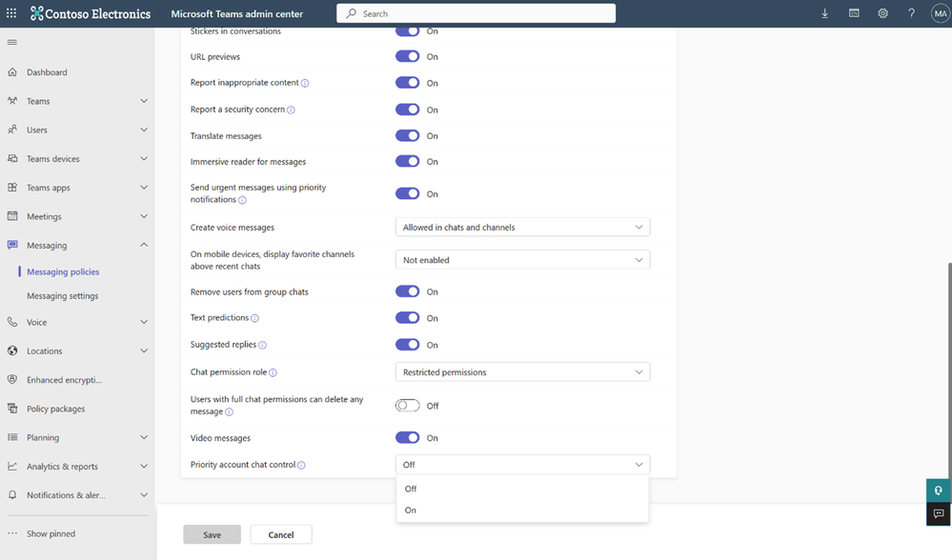
Task: Open the help question mark icon
Action: (x=911, y=13)
